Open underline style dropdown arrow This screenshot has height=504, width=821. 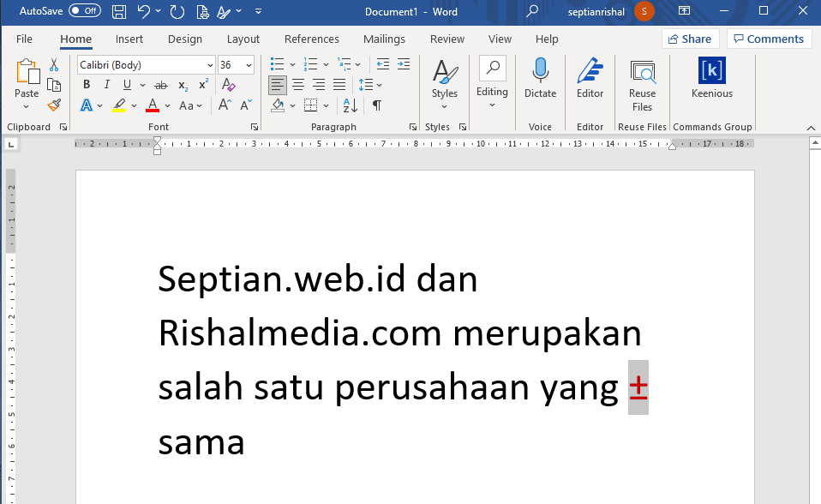point(142,85)
